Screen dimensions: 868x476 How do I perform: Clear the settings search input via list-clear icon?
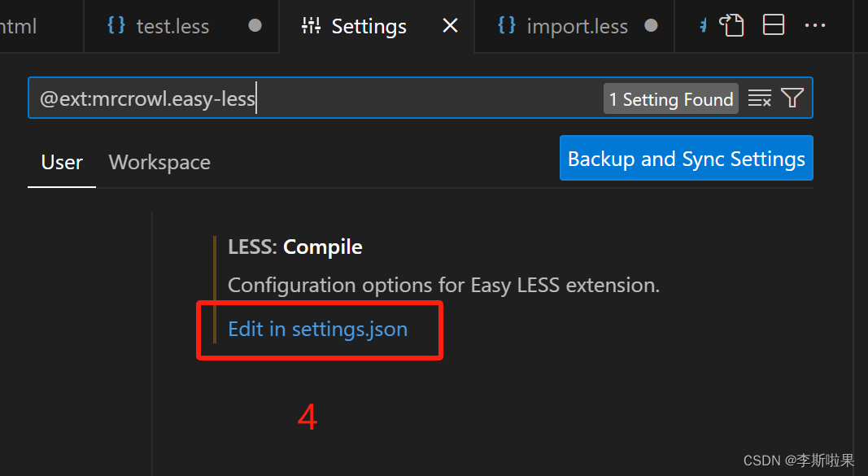[x=760, y=98]
